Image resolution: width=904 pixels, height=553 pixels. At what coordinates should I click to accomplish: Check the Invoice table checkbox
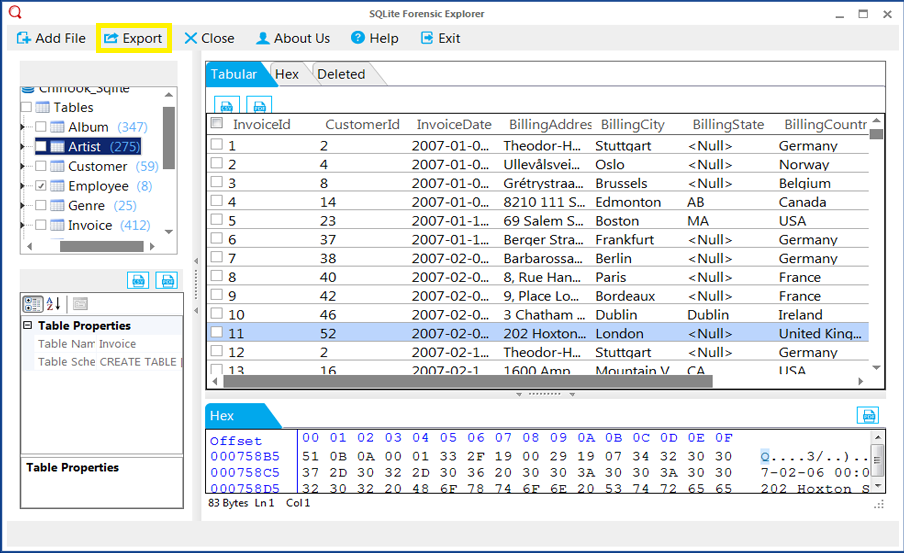click(x=41, y=225)
